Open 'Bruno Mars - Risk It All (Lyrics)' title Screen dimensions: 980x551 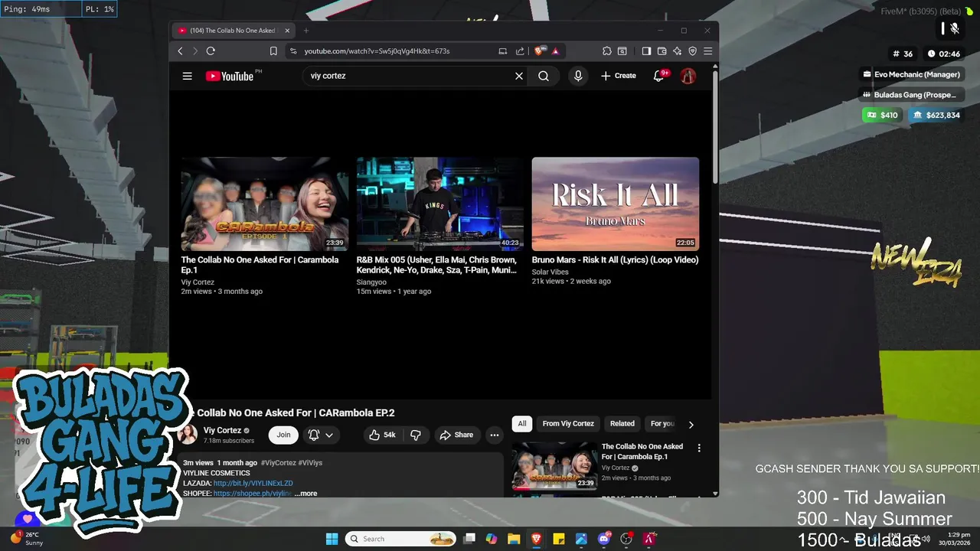(616, 260)
